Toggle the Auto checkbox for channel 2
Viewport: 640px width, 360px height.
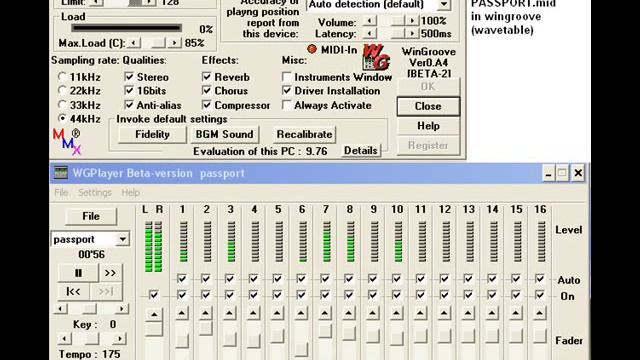click(x=206, y=278)
